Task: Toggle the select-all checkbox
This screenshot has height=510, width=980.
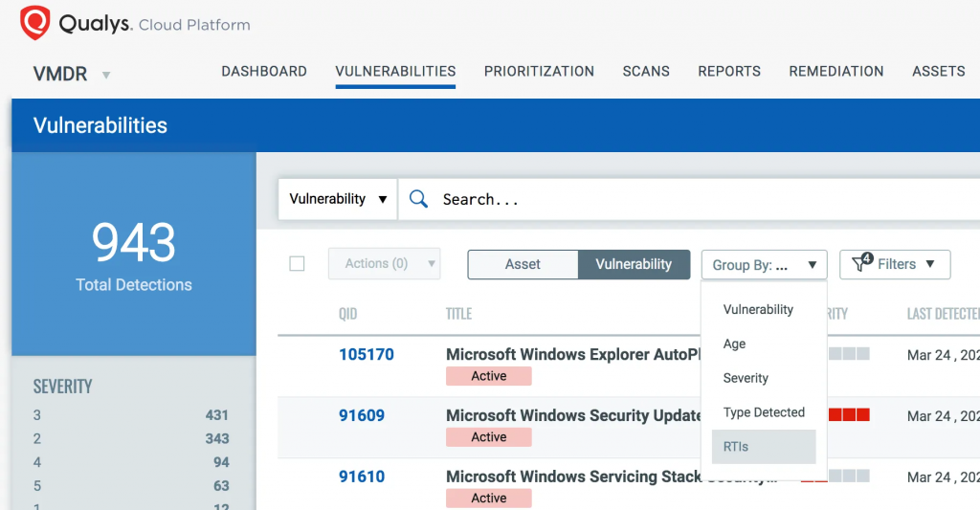Action: pos(297,264)
